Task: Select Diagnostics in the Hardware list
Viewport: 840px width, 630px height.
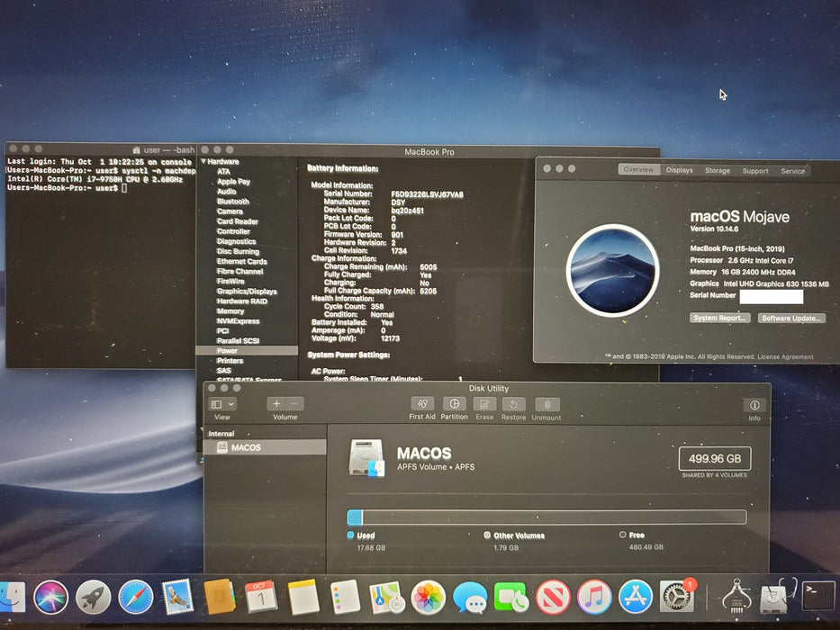Action: 236,241
